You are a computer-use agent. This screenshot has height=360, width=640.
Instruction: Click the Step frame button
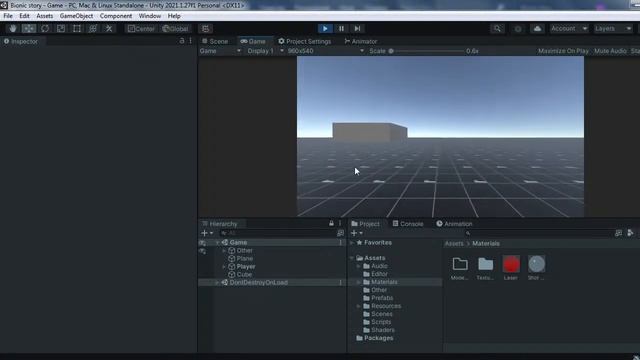357,29
